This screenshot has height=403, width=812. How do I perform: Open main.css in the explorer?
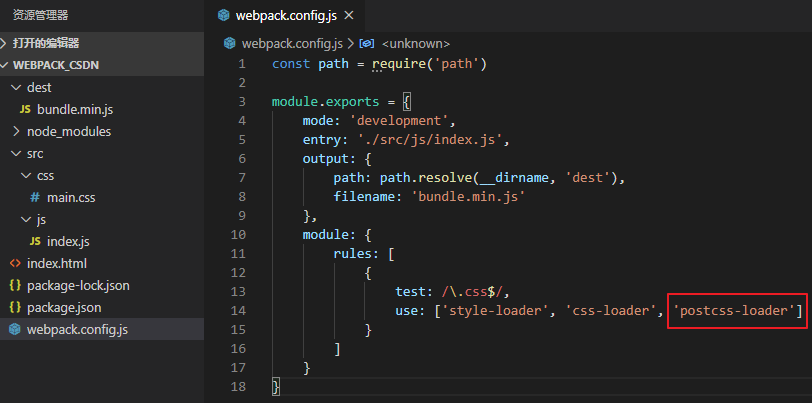click(71, 197)
